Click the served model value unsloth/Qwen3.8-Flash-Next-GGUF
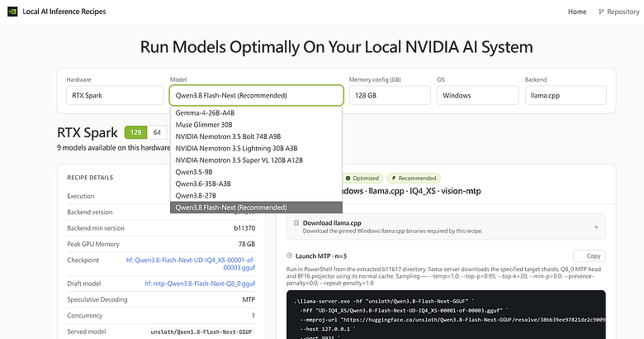The height and width of the screenshot is (339, 644). pyautogui.click(x=201, y=332)
